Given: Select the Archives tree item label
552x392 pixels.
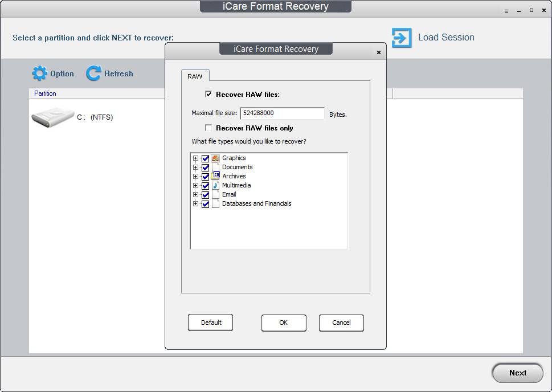Looking at the screenshot, I should point(234,176).
